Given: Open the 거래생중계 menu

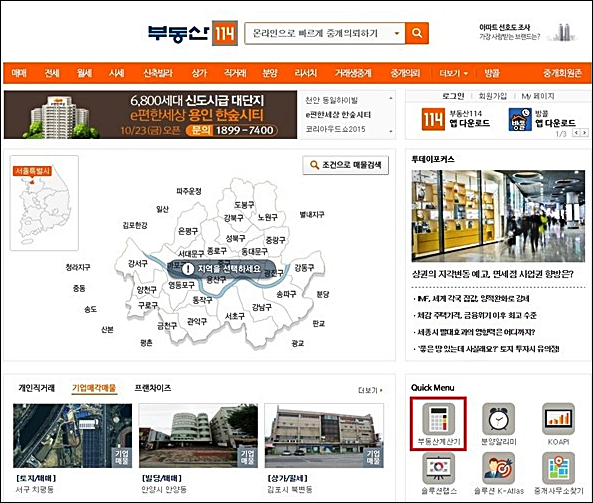Looking at the screenshot, I should [x=353, y=73].
